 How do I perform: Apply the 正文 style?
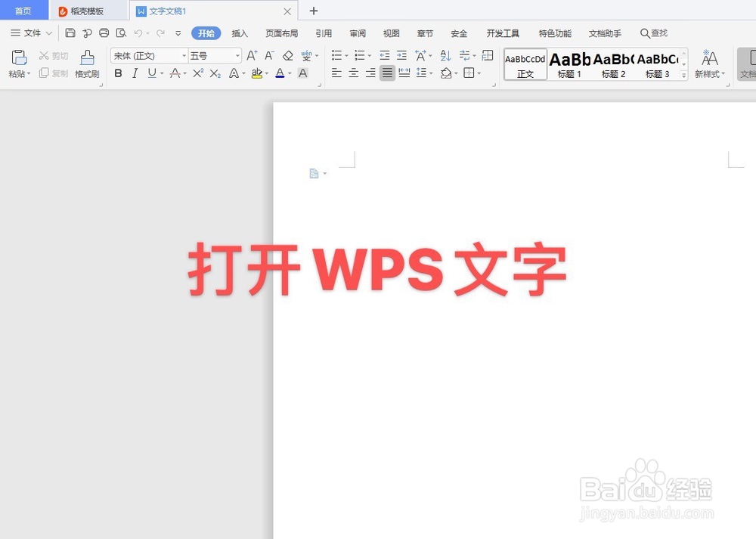click(x=525, y=64)
